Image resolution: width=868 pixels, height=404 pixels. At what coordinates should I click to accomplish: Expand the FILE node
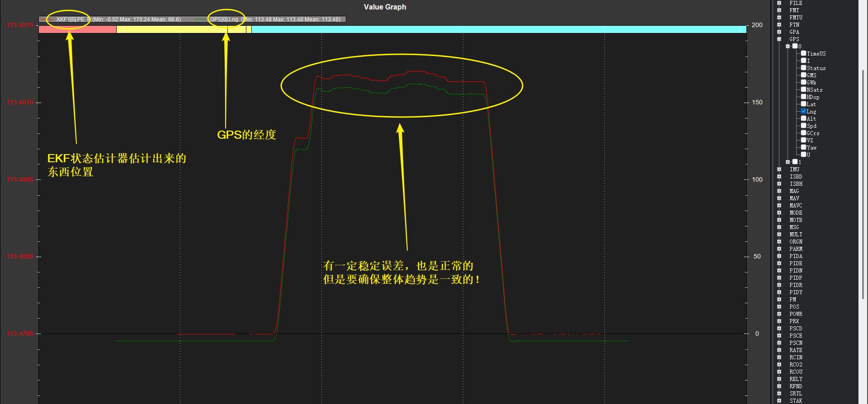point(779,3)
